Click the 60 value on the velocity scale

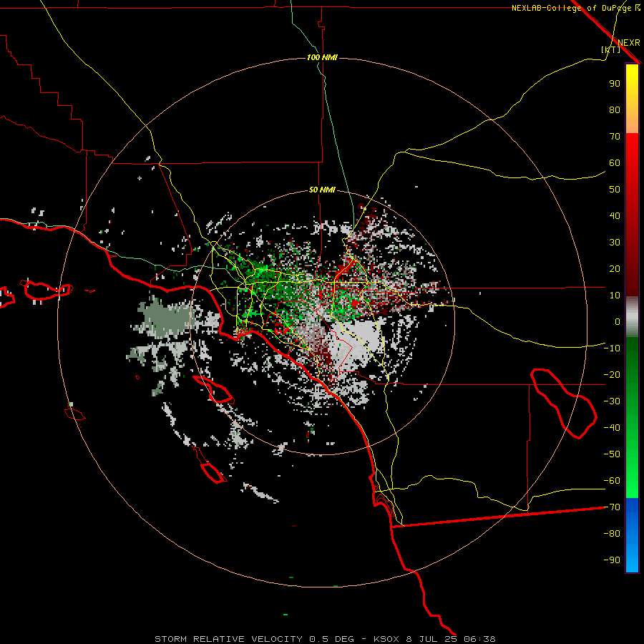click(x=615, y=163)
